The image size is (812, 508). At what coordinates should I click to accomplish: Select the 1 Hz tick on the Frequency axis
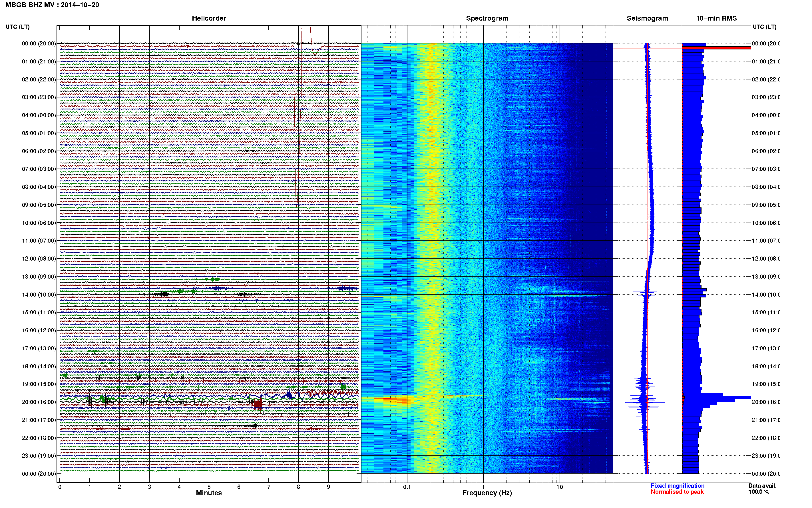point(483,487)
